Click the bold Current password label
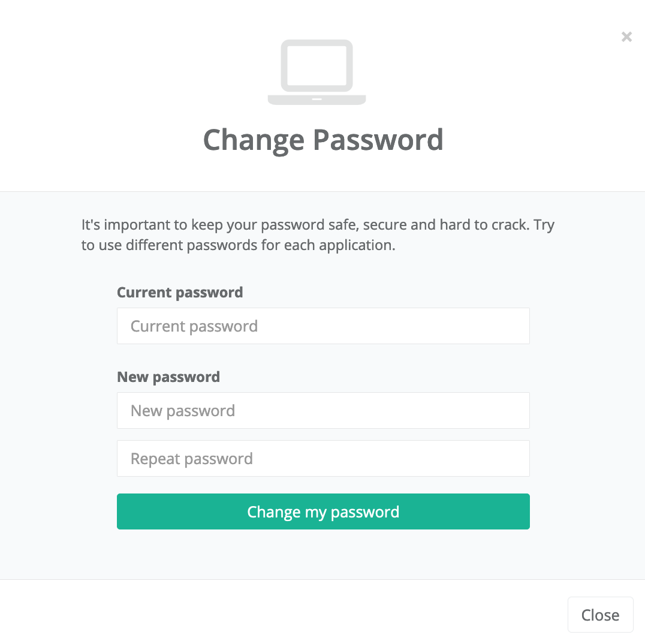This screenshot has width=645, height=644. [x=180, y=293]
